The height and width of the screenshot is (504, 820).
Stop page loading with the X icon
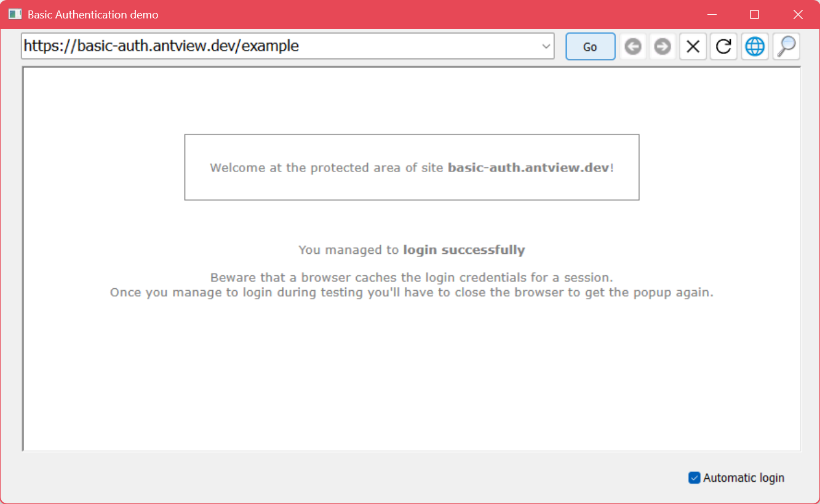(693, 47)
